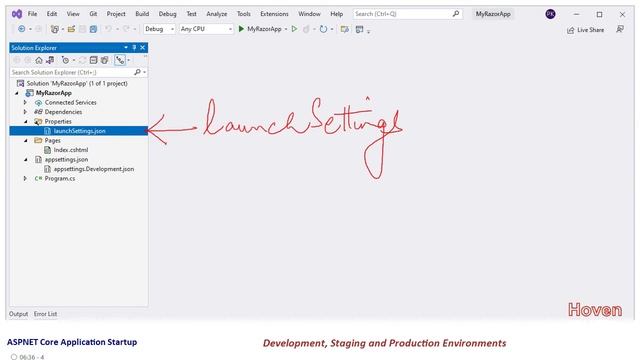Expand the Connected Services node
This screenshot has height=360, width=640.
(25, 102)
